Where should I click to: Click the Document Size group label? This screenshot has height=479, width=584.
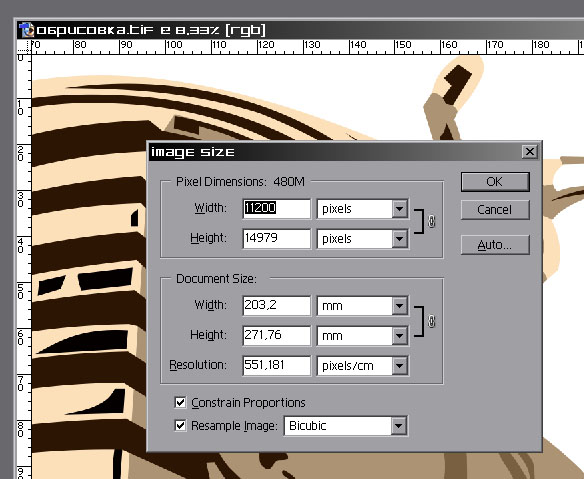click(216, 279)
